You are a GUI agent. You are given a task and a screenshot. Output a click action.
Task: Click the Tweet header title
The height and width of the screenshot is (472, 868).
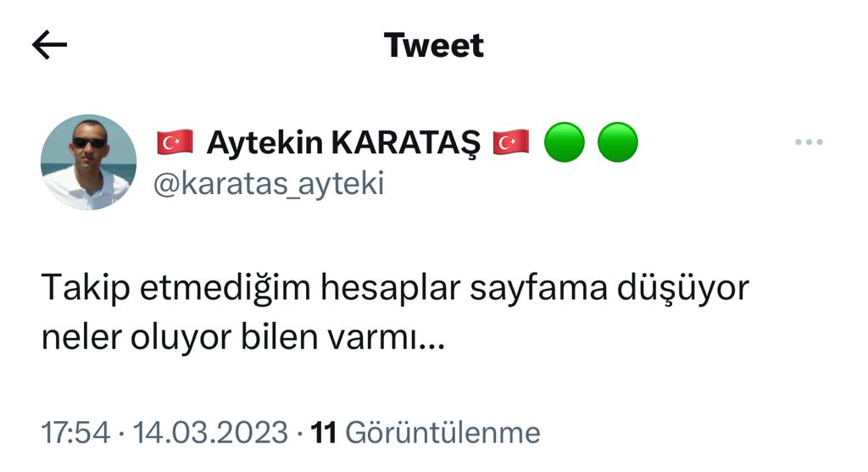434,46
